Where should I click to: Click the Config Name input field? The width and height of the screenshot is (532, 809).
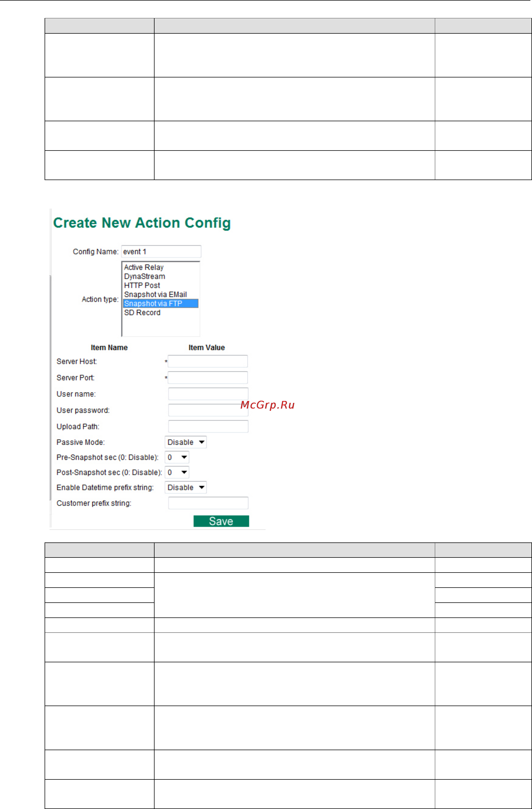[161, 252]
